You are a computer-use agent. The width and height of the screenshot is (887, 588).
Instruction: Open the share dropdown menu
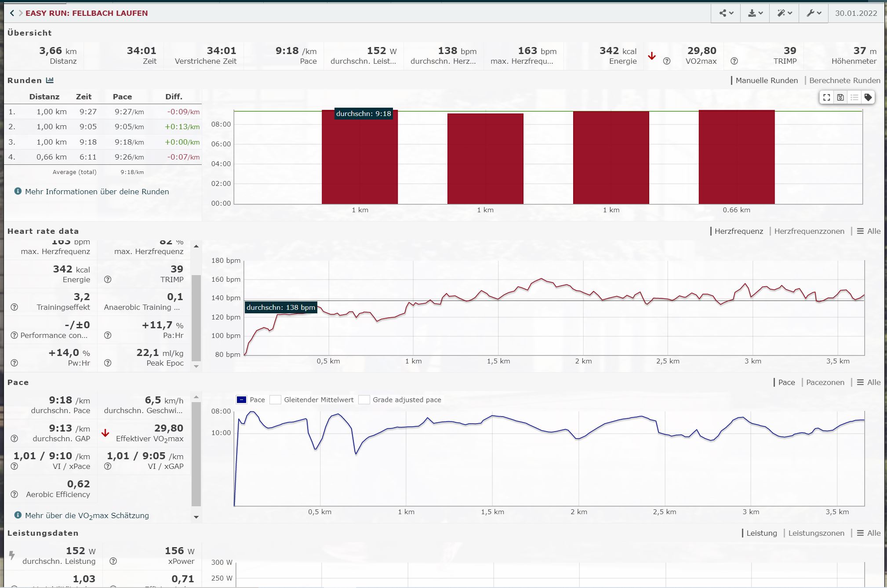726,13
